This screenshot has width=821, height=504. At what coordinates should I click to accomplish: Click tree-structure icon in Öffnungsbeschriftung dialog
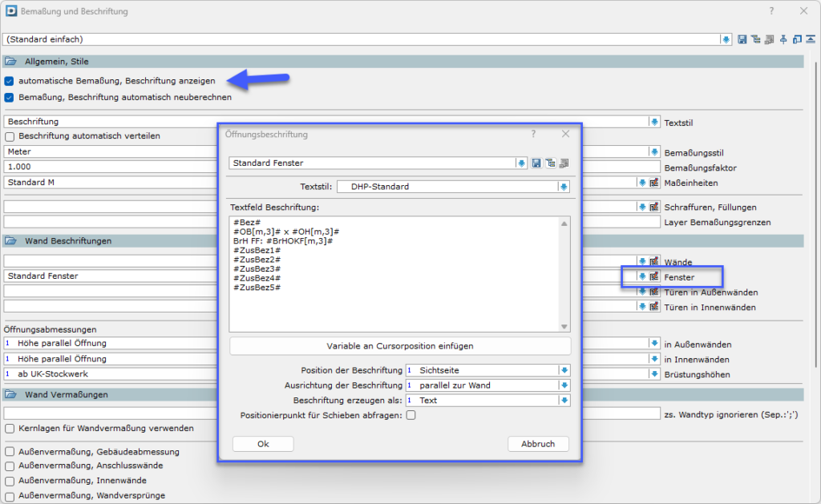tap(550, 163)
